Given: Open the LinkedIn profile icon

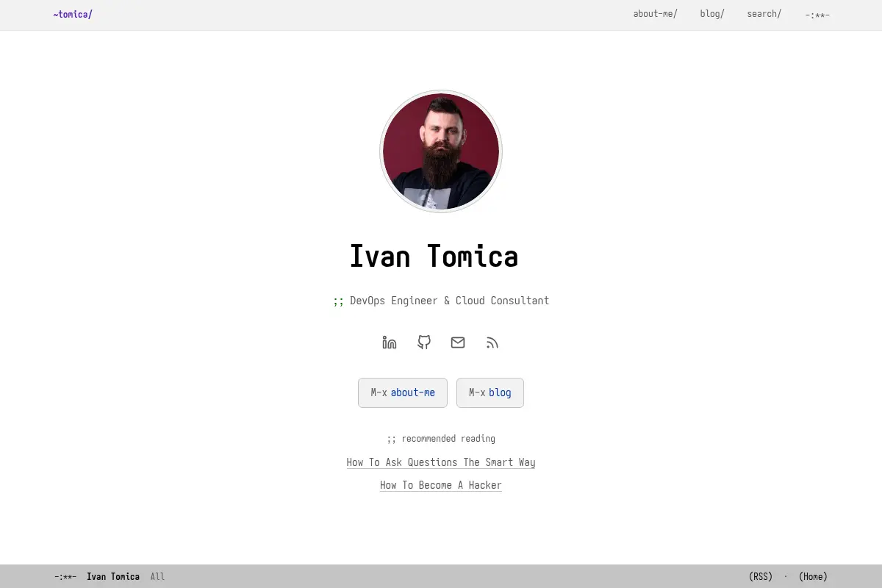Looking at the screenshot, I should (x=390, y=343).
